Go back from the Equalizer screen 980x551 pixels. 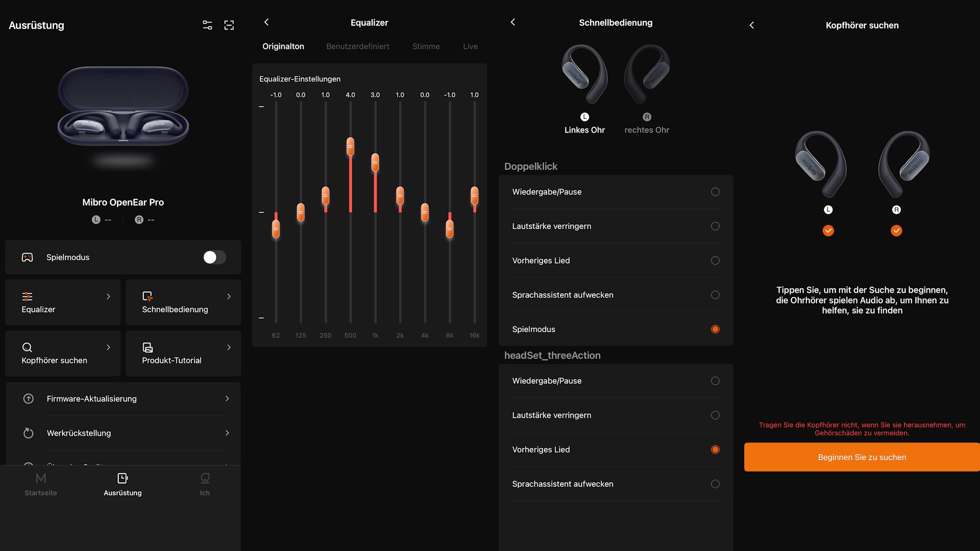tap(266, 22)
